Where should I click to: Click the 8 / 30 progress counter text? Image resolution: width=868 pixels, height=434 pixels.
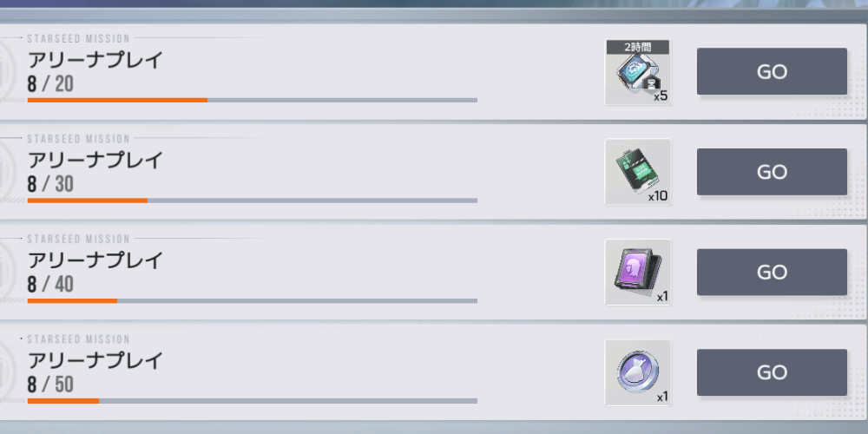(x=50, y=184)
